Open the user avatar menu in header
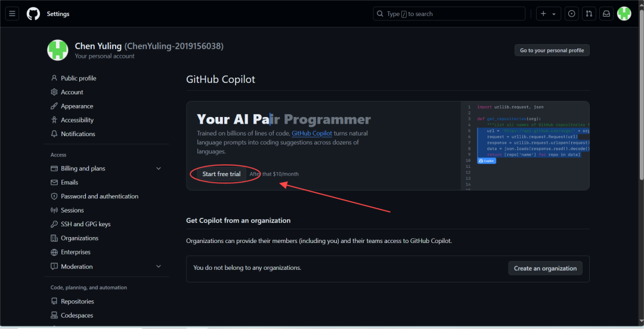This screenshot has height=329, width=644. 624,14
